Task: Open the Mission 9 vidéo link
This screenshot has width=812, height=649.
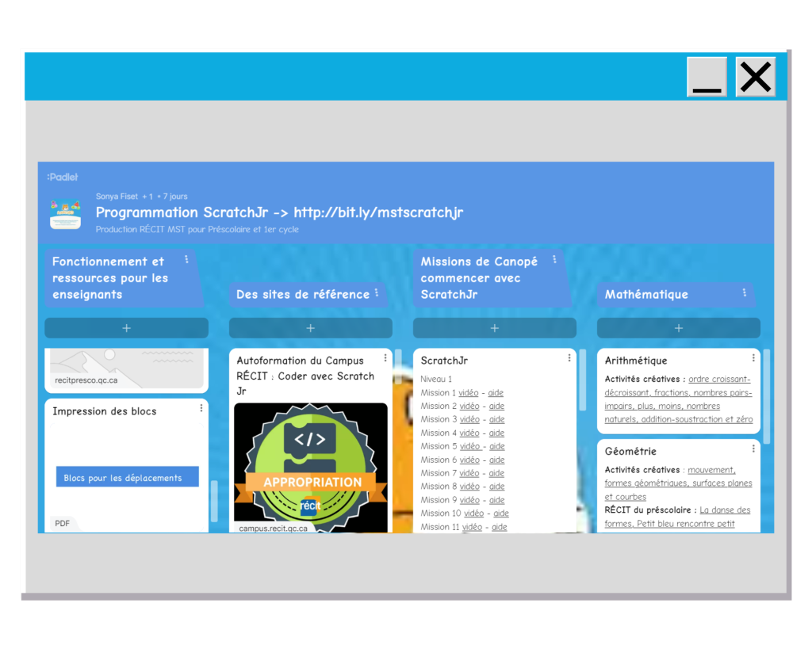Action: [x=469, y=500]
